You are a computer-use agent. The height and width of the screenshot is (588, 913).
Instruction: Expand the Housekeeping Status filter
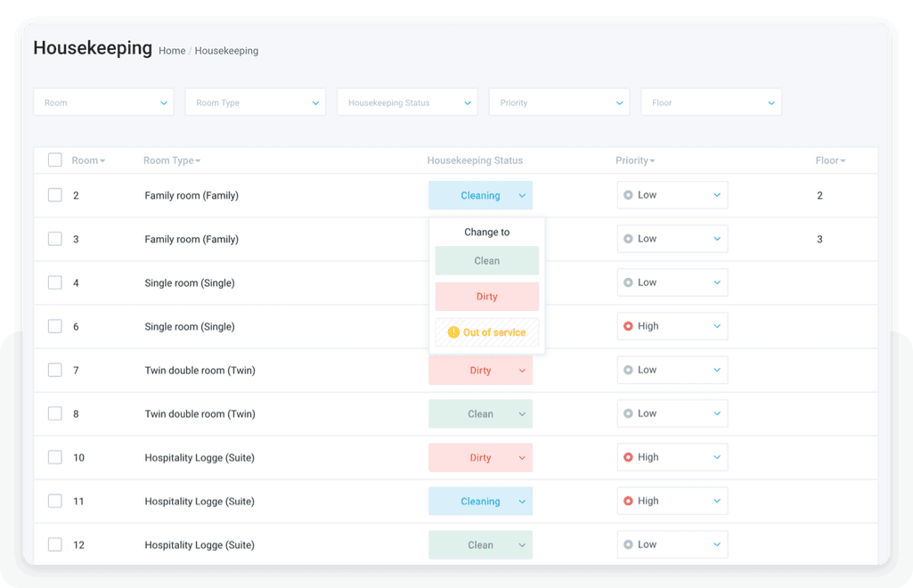coord(408,102)
